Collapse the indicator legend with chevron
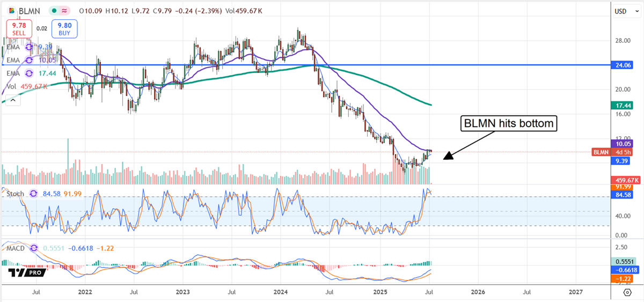 pos(11,99)
